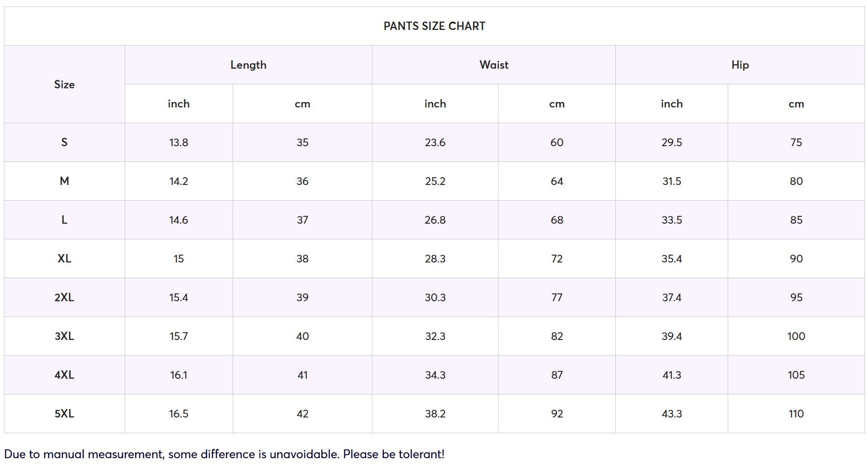Click the Size header cell

click(64, 84)
